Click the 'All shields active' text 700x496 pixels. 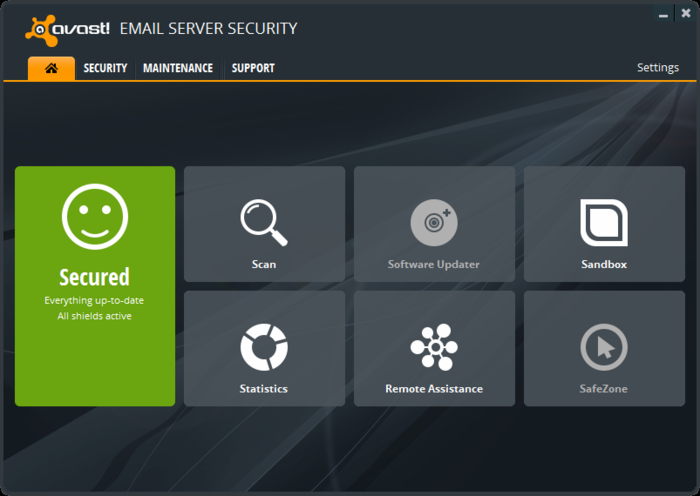point(94,316)
